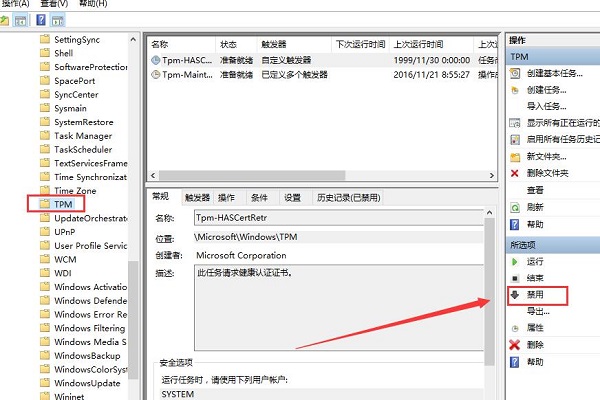The image size is (600, 400).
Task: Switch to the 历史记录(已禁用) tab
Action: pos(349,198)
